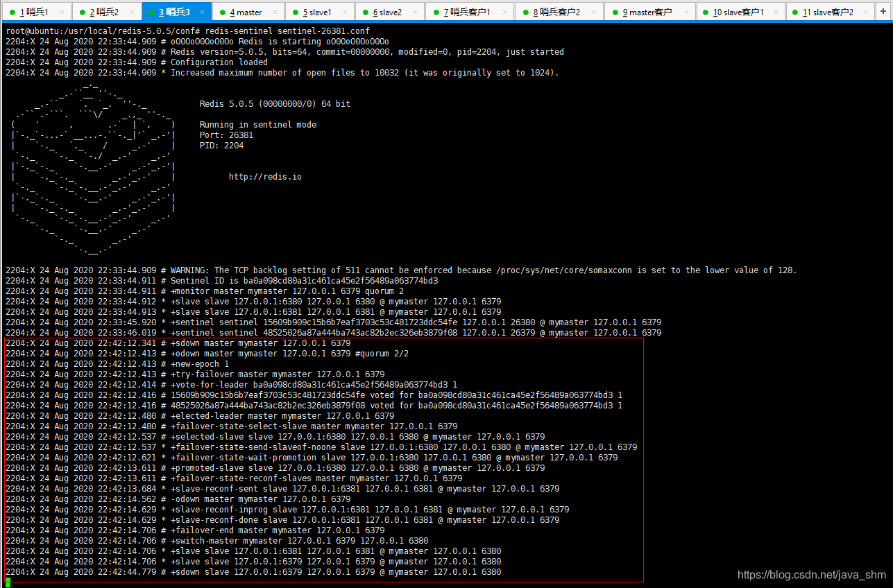Close the master tab
The width and height of the screenshot is (893, 588).
(275, 12)
